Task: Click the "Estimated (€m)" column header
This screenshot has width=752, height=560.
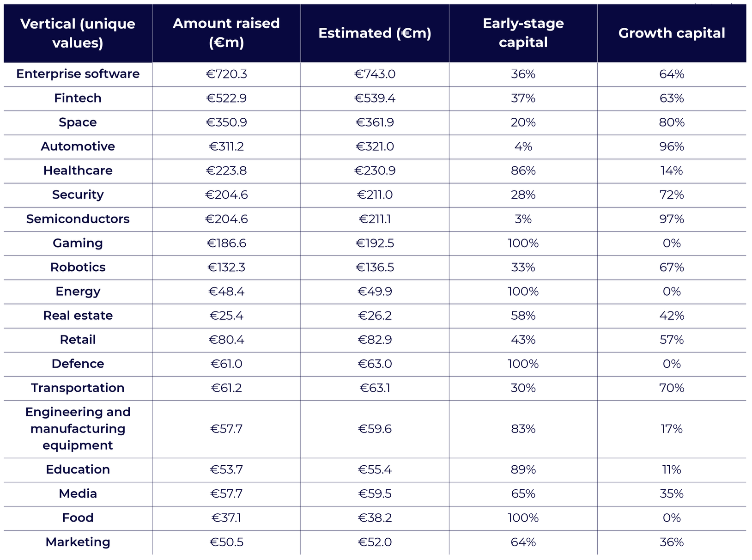Action: click(375, 33)
